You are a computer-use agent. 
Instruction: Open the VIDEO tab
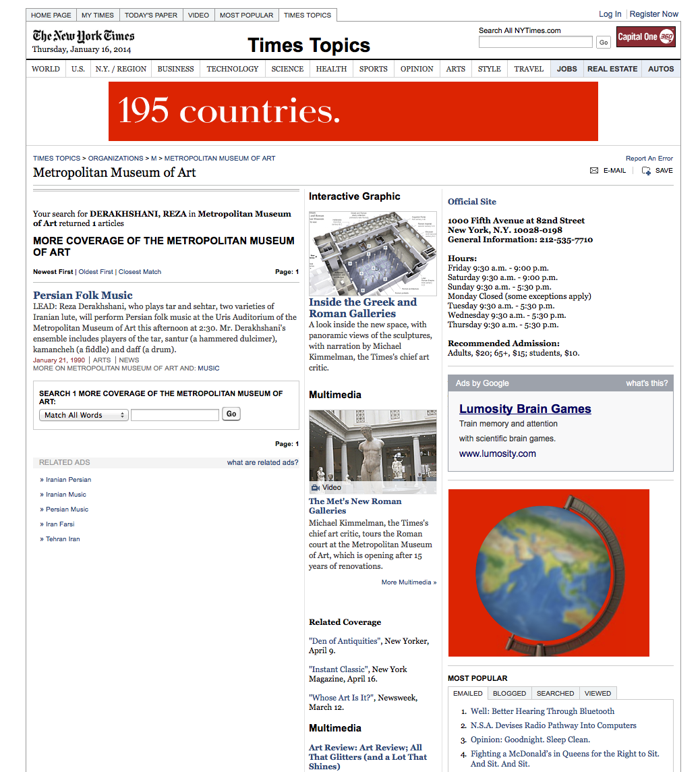click(x=198, y=16)
